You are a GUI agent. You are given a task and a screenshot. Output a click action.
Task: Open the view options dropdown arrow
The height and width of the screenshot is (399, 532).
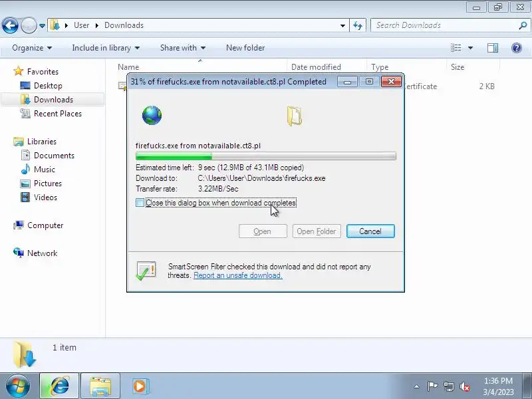[x=470, y=48]
